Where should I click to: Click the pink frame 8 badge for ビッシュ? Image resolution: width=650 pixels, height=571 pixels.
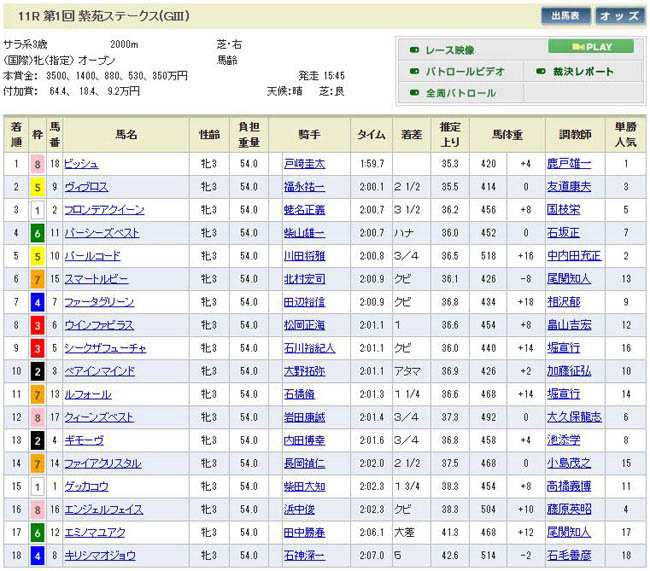[x=37, y=164]
